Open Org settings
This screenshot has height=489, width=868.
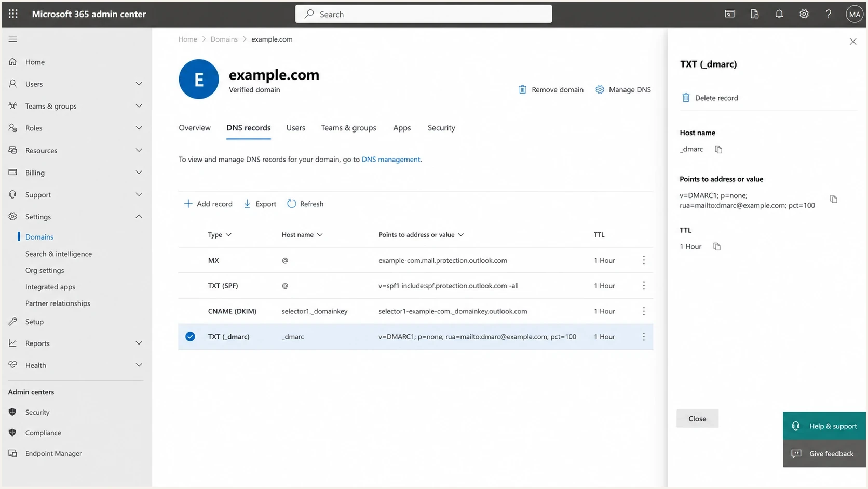45,270
